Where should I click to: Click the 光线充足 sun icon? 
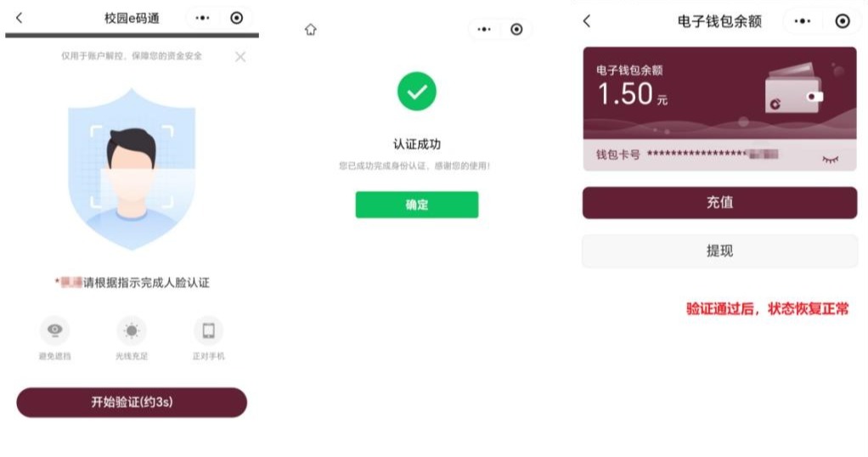(131, 330)
